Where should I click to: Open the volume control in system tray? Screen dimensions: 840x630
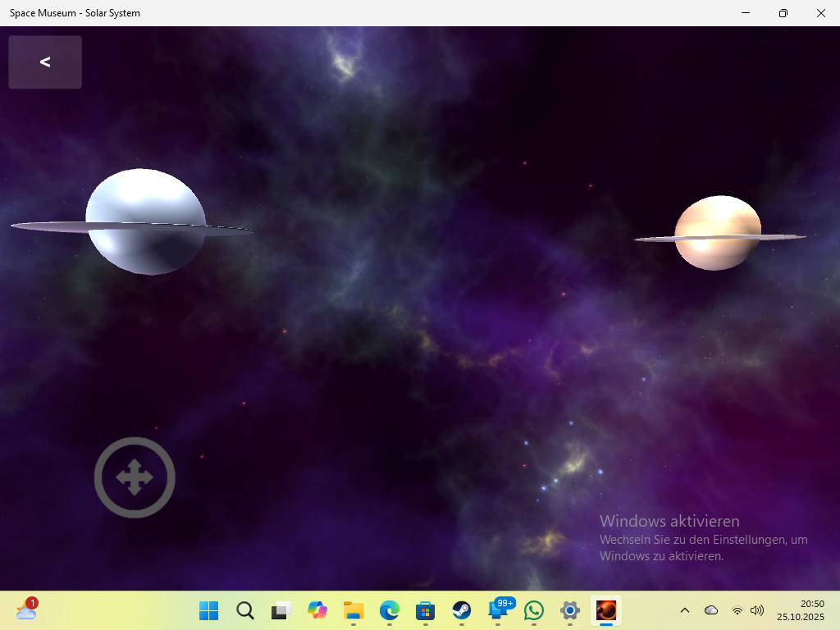coord(757,610)
